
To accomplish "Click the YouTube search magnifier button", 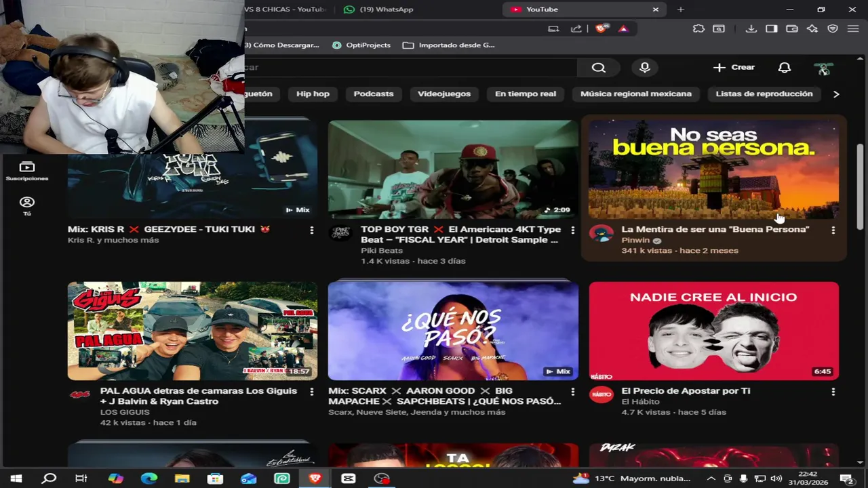I will click(598, 67).
